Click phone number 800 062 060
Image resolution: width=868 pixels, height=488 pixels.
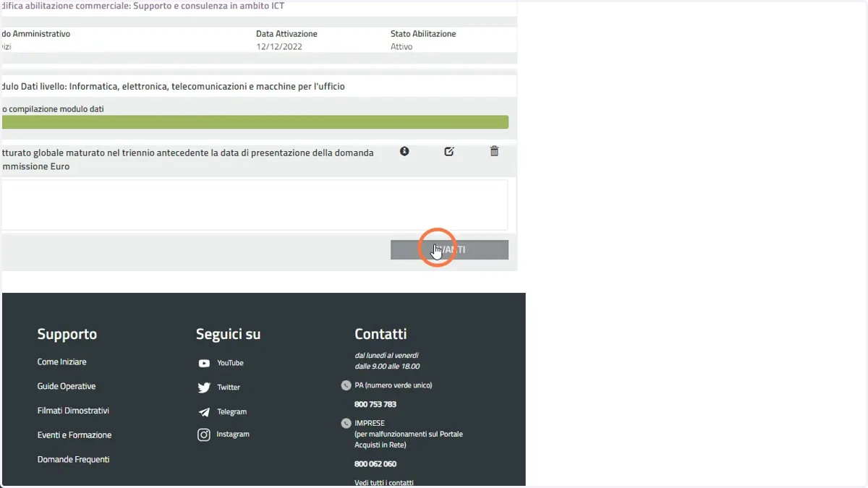(375, 464)
